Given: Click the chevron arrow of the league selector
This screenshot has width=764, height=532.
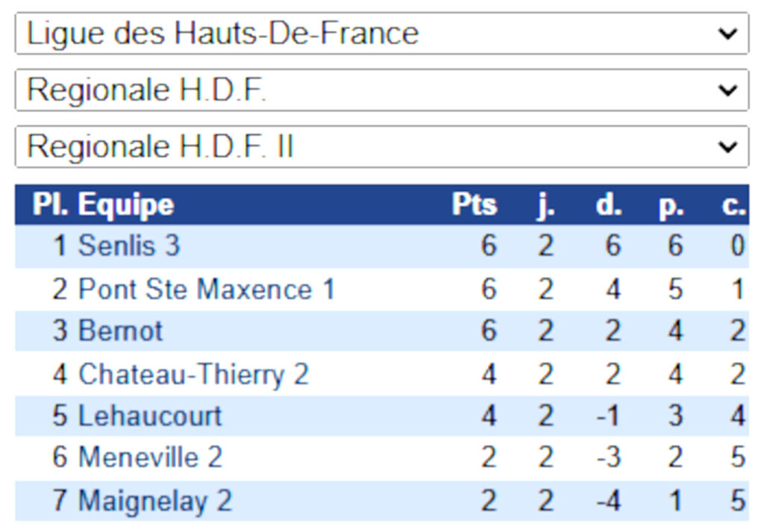Looking at the screenshot, I should point(728,34).
